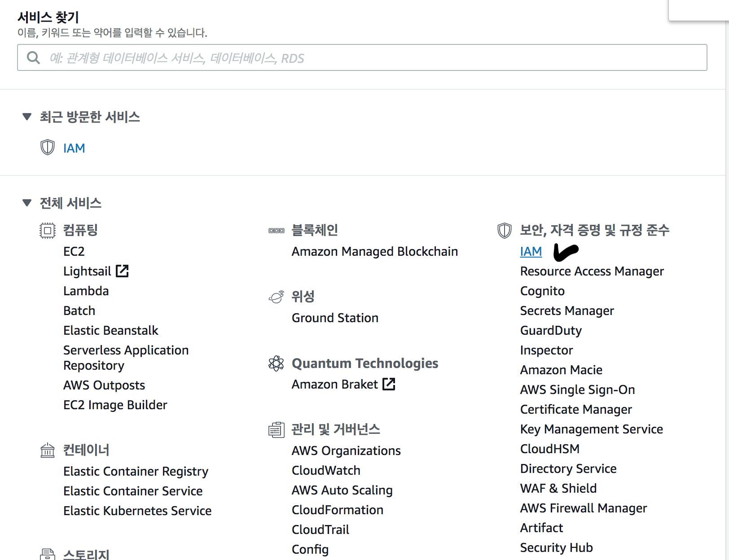Viewport: 729px width, 560px height.
Task: Click the Compute (컴퓨팅) chip icon
Action: (48, 231)
